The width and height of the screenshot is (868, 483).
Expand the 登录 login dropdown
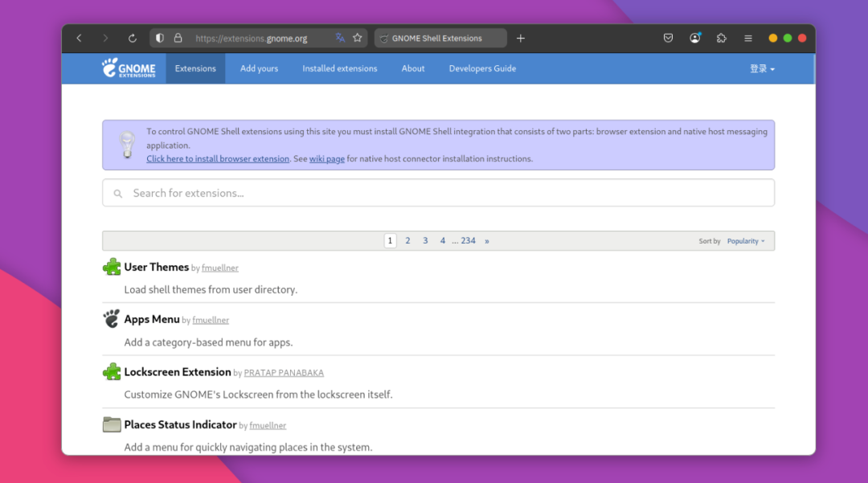(x=762, y=68)
